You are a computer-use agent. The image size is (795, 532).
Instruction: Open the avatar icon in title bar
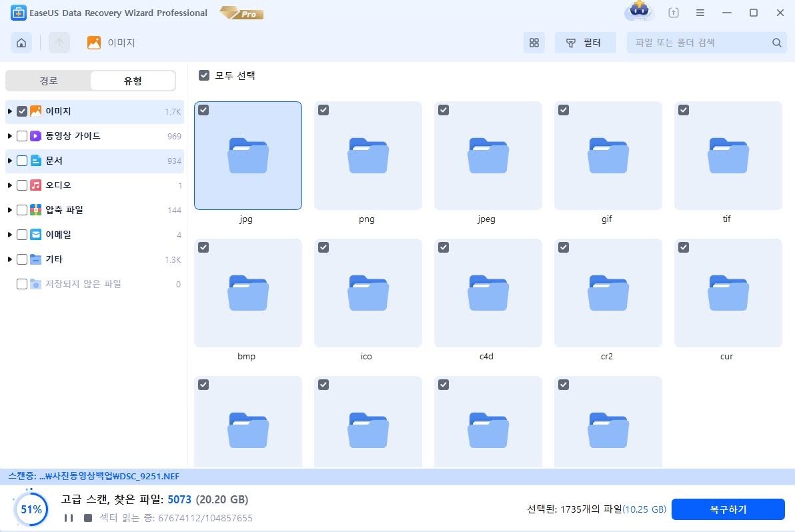click(x=639, y=12)
